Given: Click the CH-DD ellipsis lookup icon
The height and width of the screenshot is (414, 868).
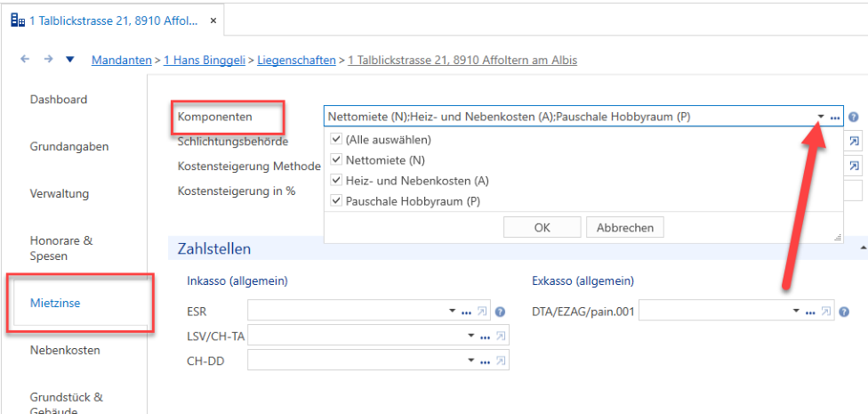Looking at the screenshot, I should point(486,361).
